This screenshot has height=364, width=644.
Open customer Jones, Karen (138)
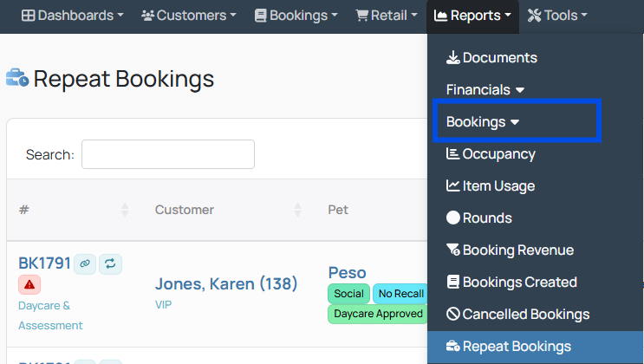(x=226, y=284)
